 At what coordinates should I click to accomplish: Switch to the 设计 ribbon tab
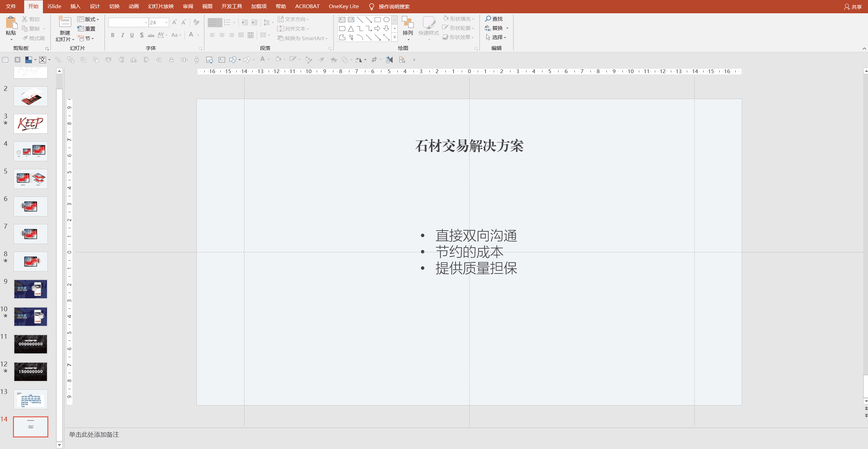(x=94, y=6)
